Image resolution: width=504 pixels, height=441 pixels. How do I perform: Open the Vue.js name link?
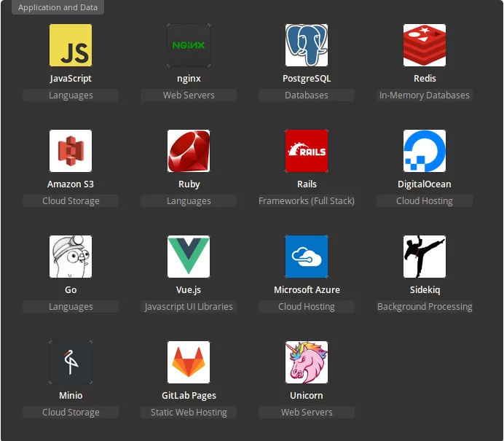click(189, 290)
